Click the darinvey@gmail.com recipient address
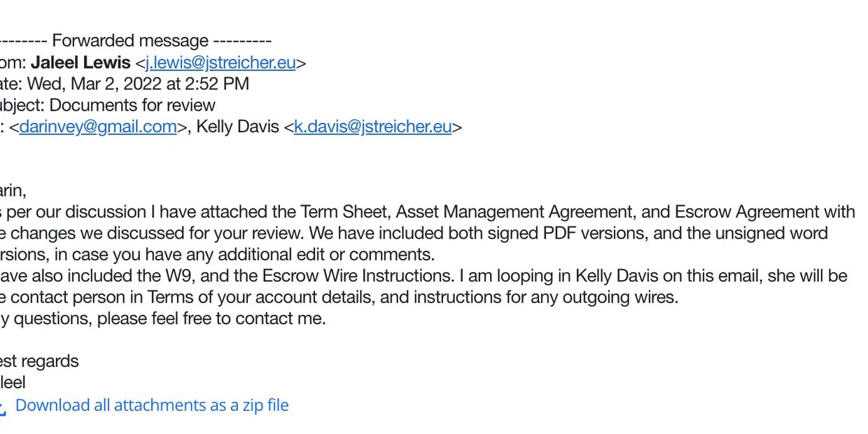 click(x=97, y=127)
